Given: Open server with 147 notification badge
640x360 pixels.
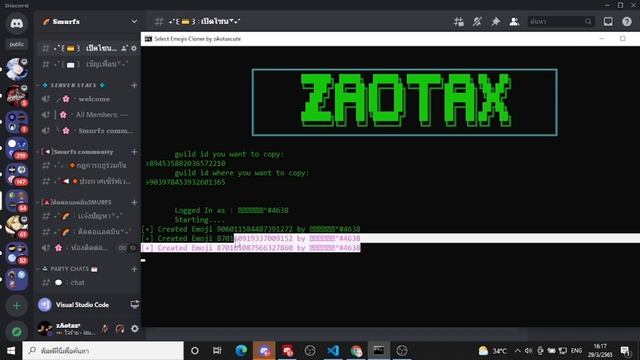Looking at the screenshot, I should point(16,174).
